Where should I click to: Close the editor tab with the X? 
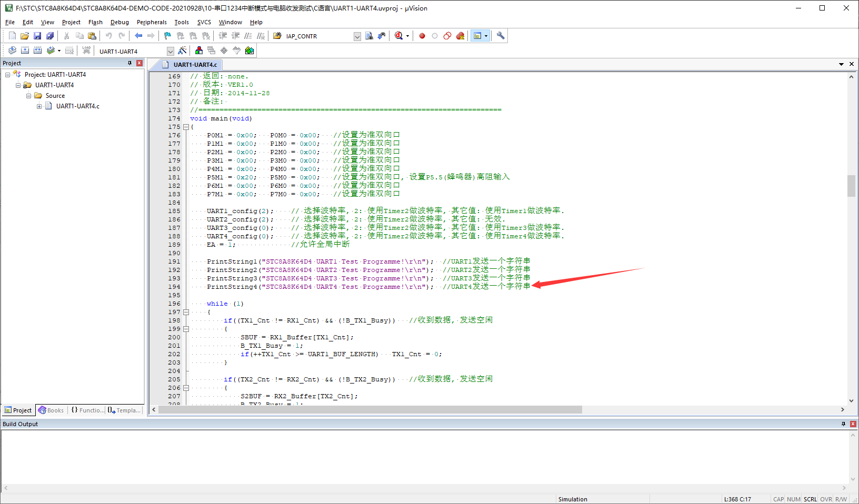click(852, 64)
